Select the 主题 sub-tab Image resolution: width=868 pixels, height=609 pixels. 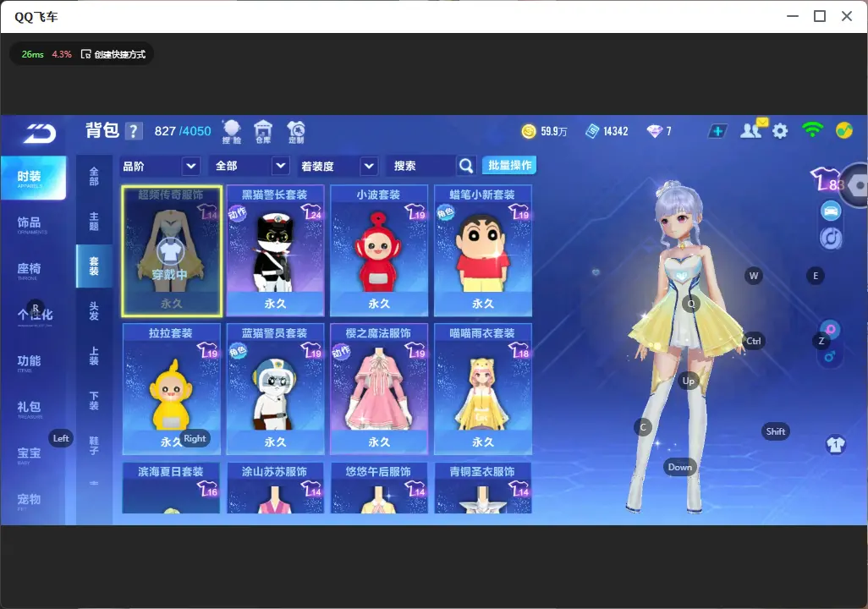pos(94,221)
